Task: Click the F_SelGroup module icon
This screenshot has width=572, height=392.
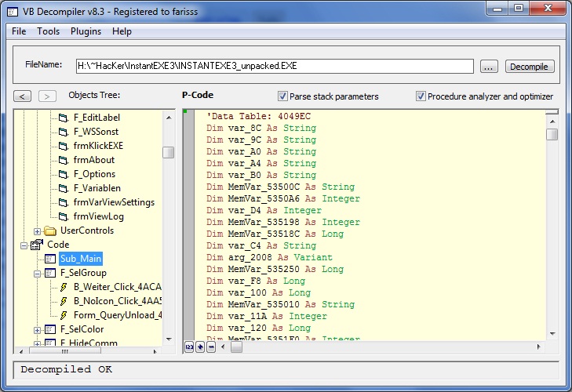Action: tap(50, 273)
